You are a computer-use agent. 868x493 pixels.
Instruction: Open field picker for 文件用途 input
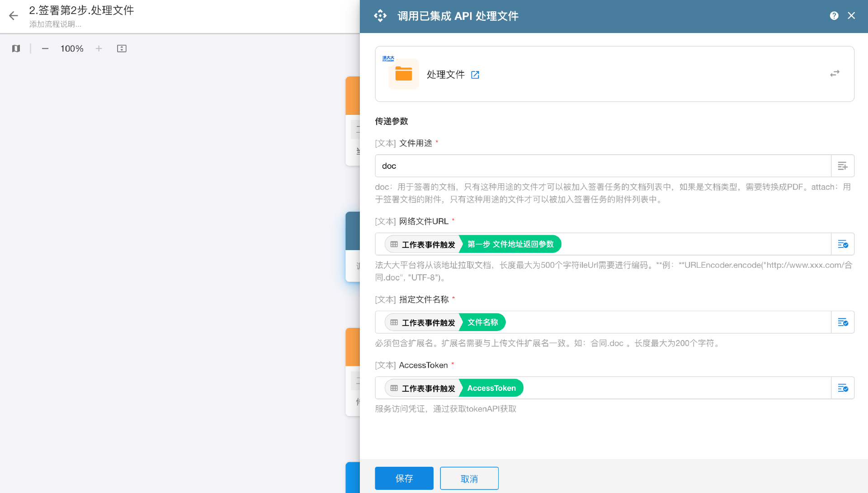(842, 166)
